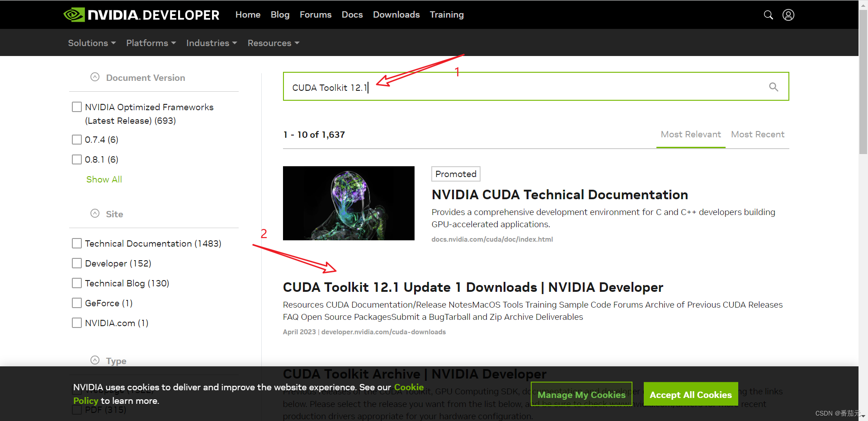Image resolution: width=868 pixels, height=421 pixels.
Task: Open Forums in top navigation
Action: (x=316, y=15)
